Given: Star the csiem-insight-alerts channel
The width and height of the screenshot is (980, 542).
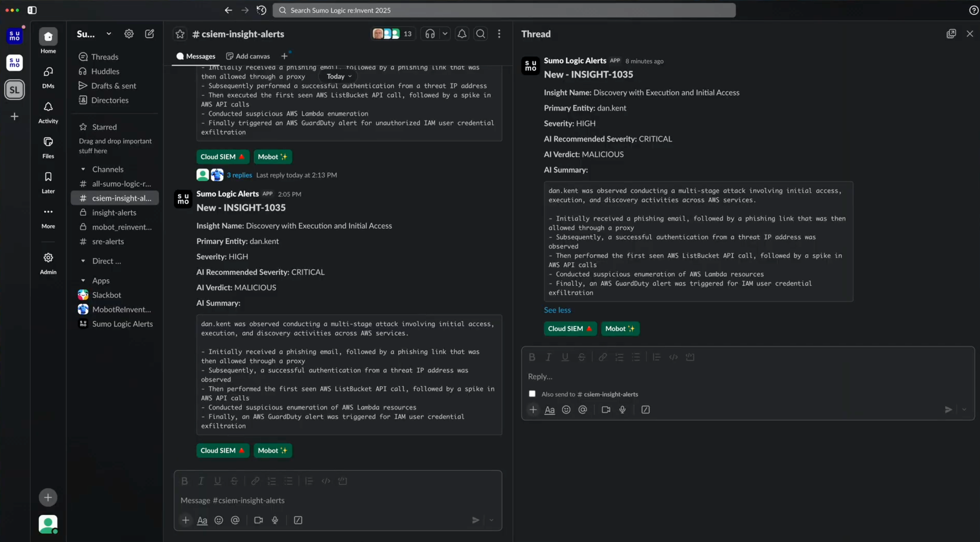Looking at the screenshot, I should click(x=180, y=34).
